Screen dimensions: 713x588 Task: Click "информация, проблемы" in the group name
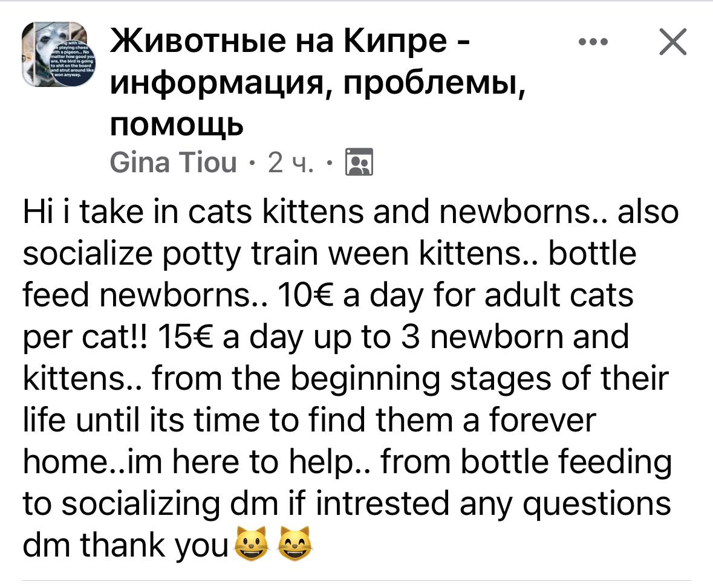point(314,85)
